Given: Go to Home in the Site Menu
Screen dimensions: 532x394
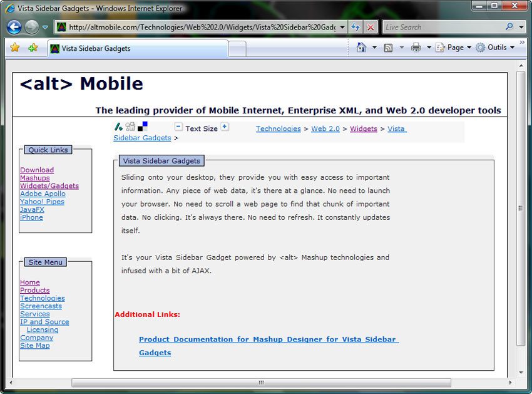Looking at the screenshot, I should 30,283.
